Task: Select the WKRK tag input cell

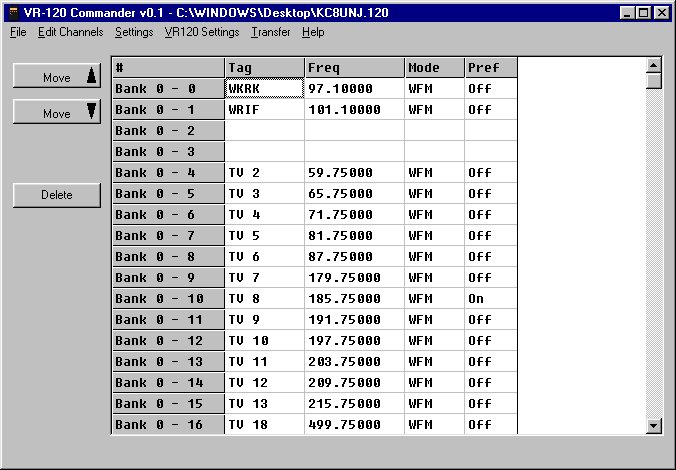Action: [264, 89]
